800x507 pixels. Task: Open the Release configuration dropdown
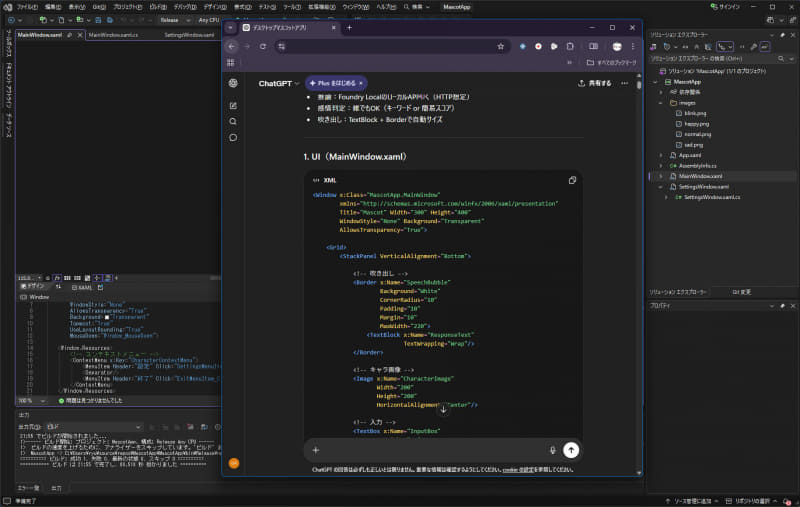pyautogui.click(x=174, y=20)
